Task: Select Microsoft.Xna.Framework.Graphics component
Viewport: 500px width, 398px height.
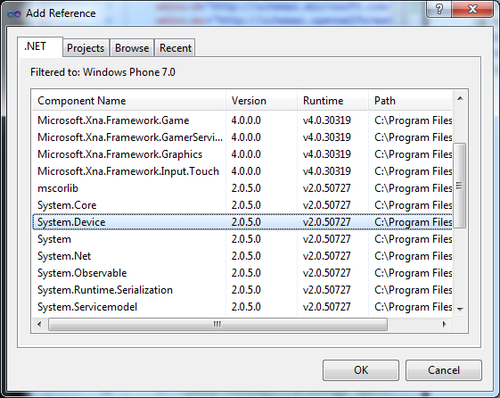Action: coord(243,154)
